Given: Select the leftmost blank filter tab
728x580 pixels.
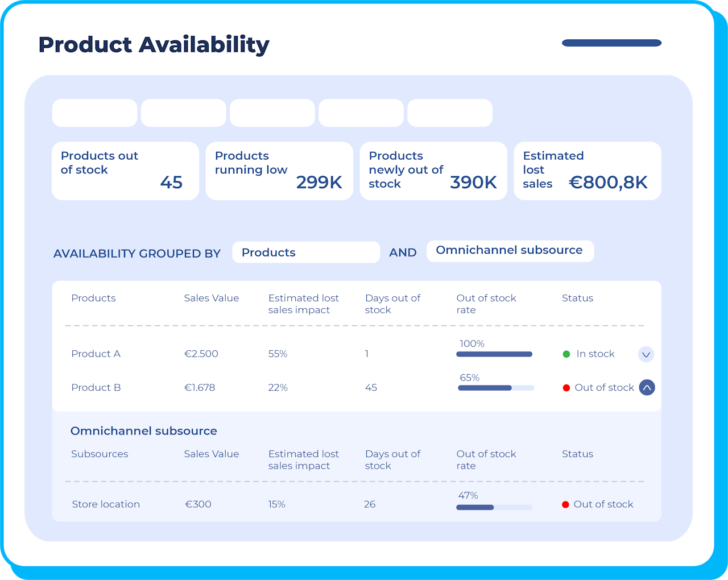Looking at the screenshot, I should (x=94, y=113).
